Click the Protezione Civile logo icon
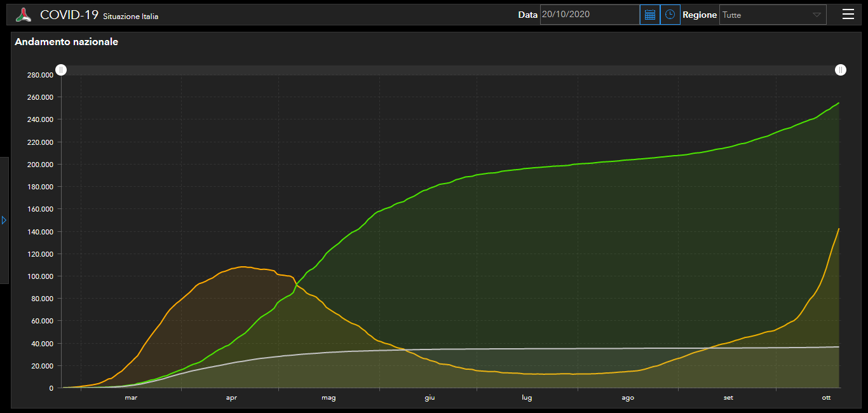Image resolution: width=868 pixels, height=413 pixels. click(24, 15)
